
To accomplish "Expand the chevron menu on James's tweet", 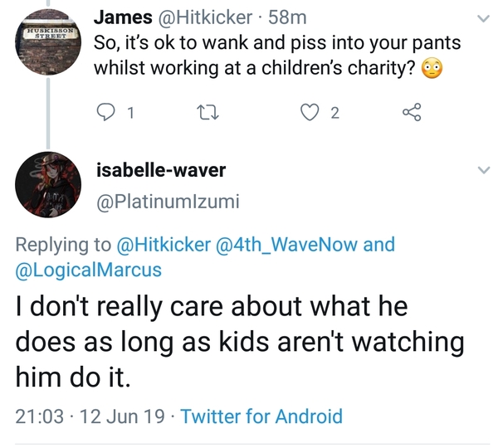I will pyautogui.click(x=484, y=18).
